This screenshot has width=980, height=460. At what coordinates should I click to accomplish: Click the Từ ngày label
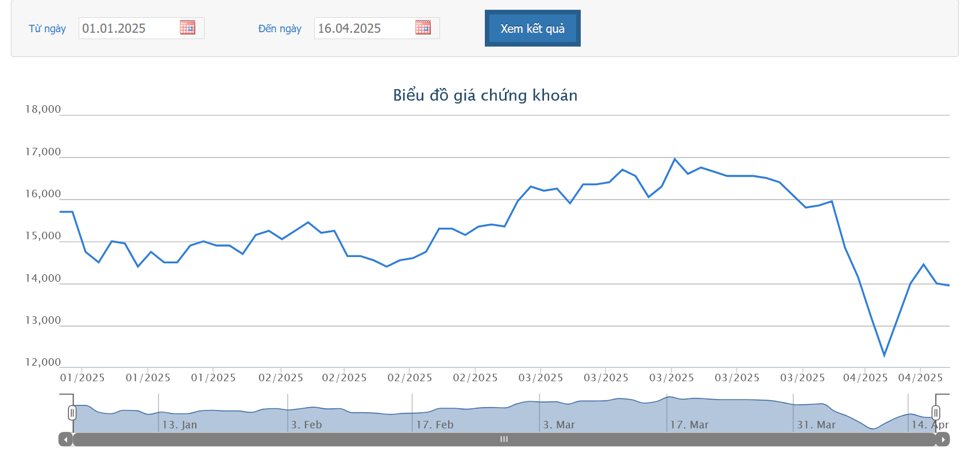[x=47, y=29]
